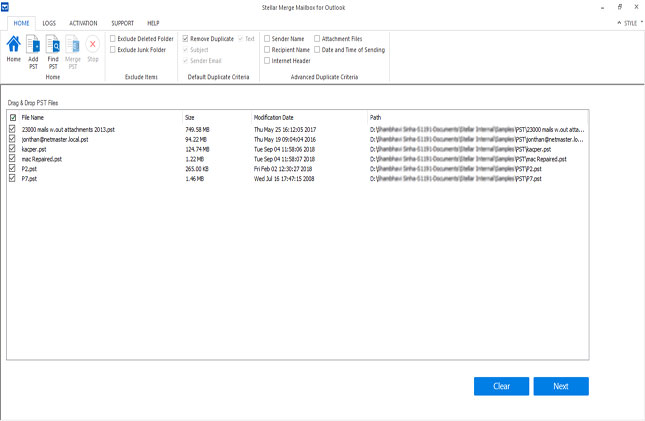Viewport: 645px width, 421px height.
Task: Switch to the HOME ribbon tab
Action: (21, 23)
